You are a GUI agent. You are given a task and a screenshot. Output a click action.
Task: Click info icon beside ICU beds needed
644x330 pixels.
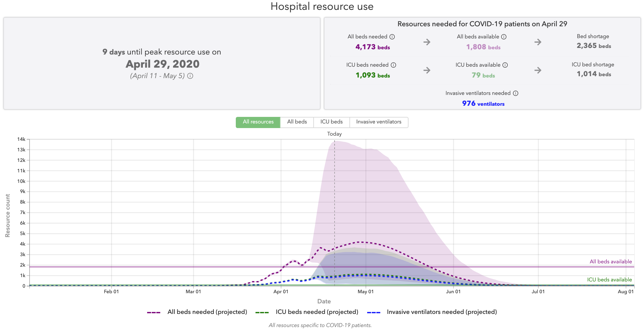tap(393, 65)
